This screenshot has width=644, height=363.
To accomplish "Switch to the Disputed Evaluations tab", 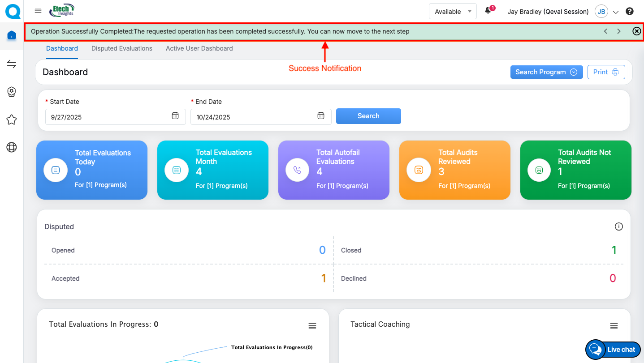I will (x=122, y=48).
